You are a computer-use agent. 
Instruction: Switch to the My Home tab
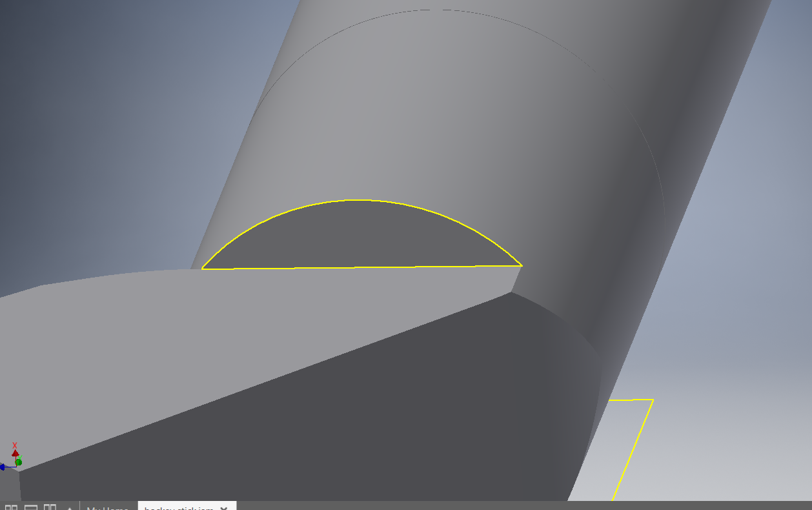click(x=107, y=509)
